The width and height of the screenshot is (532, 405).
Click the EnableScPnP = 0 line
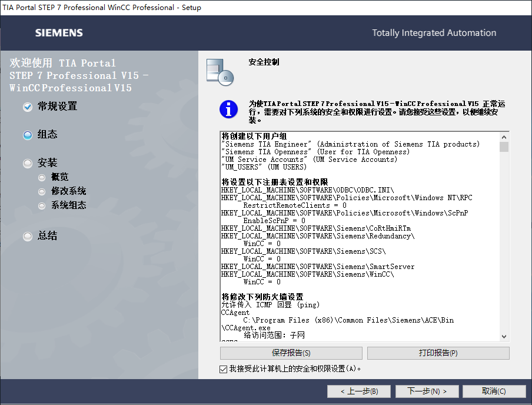(x=274, y=221)
